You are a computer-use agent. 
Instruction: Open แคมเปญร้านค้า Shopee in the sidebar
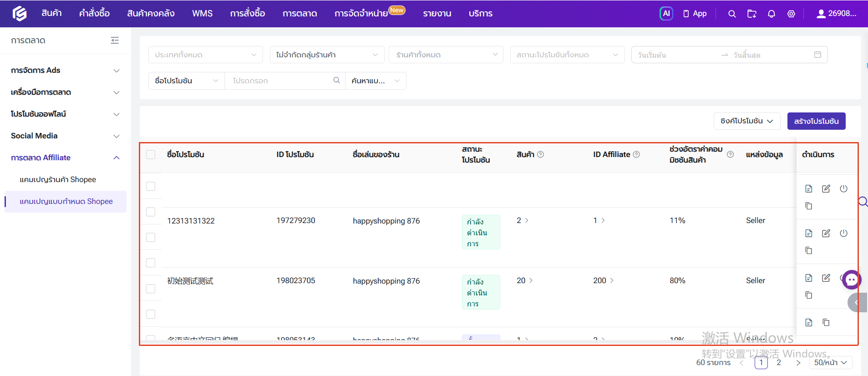point(58,180)
